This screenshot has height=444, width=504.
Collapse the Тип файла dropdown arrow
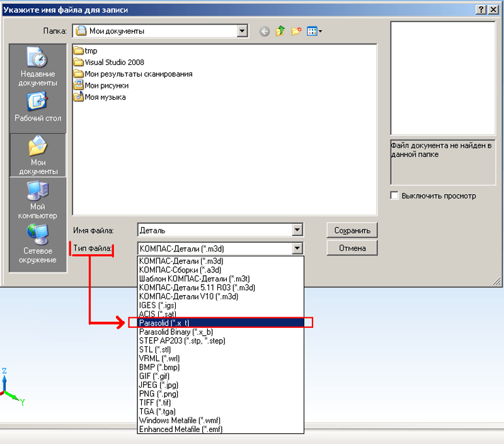[297, 248]
